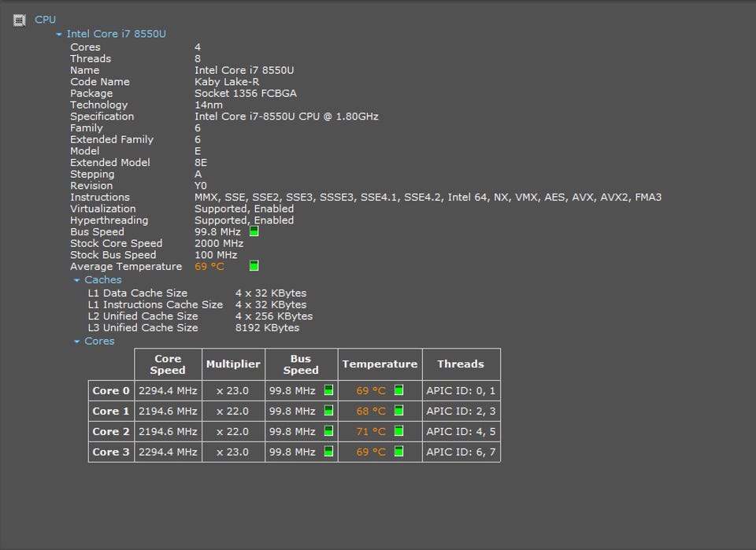Select the Core Speed column header
Viewport: 756px width, 550px height.
point(168,364)
